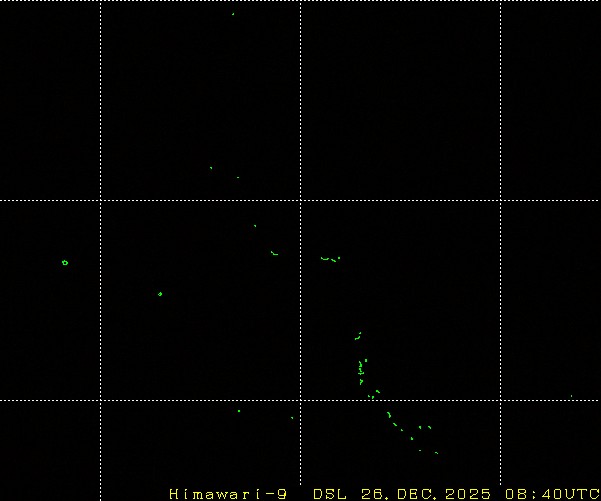This screenshot has height=501, width=601.
Task: Click the topmost green island dot
Action: coord(233,14)
